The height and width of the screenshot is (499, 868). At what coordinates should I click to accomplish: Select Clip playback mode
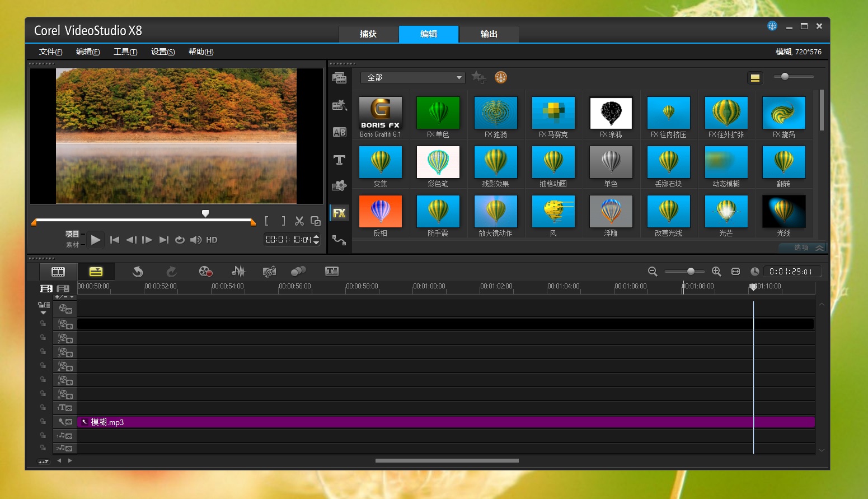72,245
